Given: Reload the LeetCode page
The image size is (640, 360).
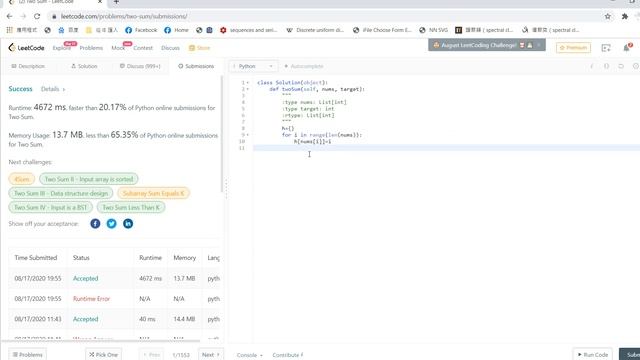Looking at the screenshot, I should 37,16.
